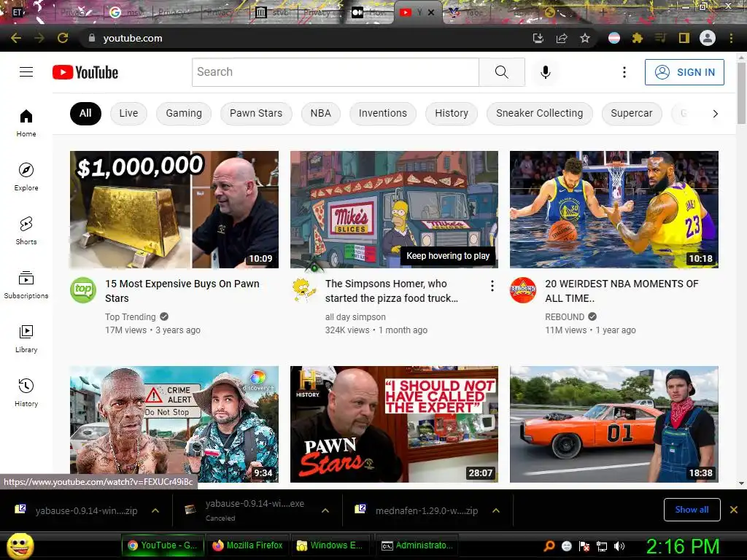Click the page vertical scrollbar thumb

click(x=741, y=93)
